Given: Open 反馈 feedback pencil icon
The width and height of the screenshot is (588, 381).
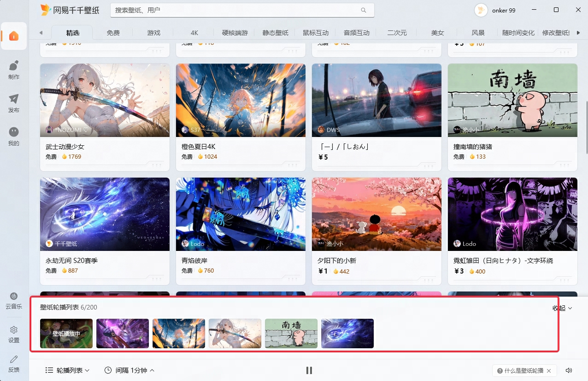Looking at the screenshot, I should (x=14, y=364).
